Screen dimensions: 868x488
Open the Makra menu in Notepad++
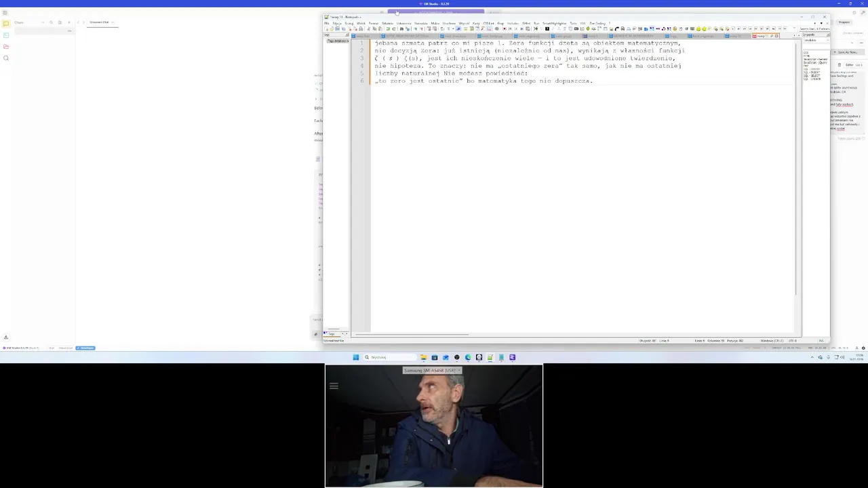tap(435, 23)
